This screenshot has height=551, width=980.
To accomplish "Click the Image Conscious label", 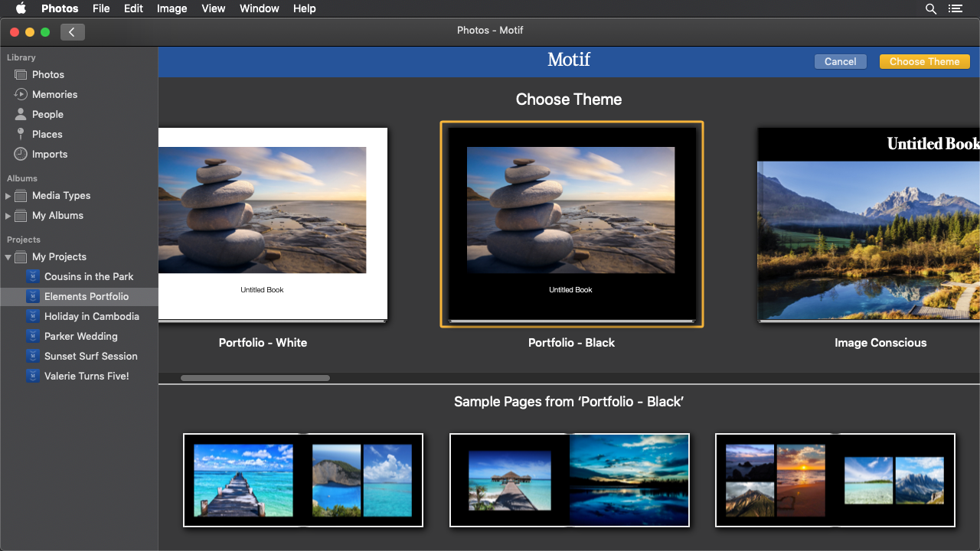I will pos(880,343).
